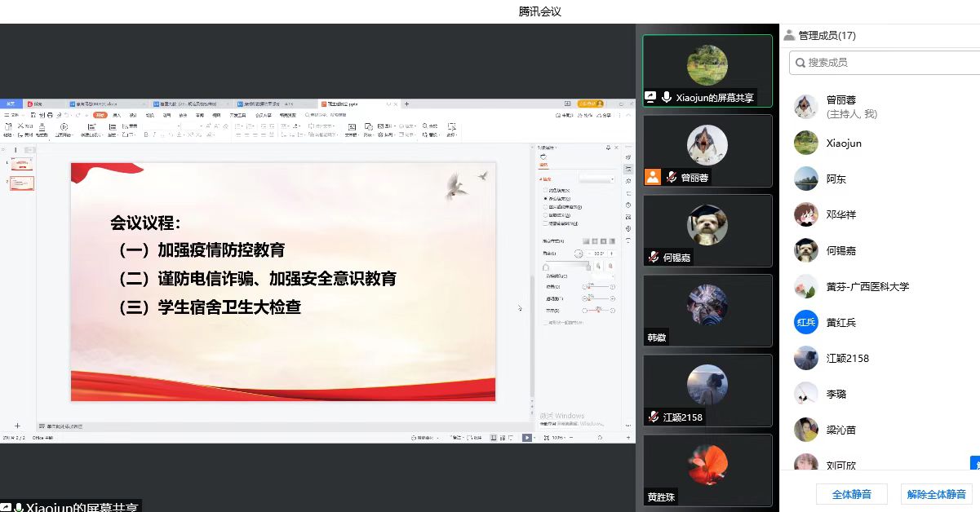This screenshot has width=980, height=512.
Task: Click the orange host icon on 曾丽蓉's tile
Action: pos(652,177)
